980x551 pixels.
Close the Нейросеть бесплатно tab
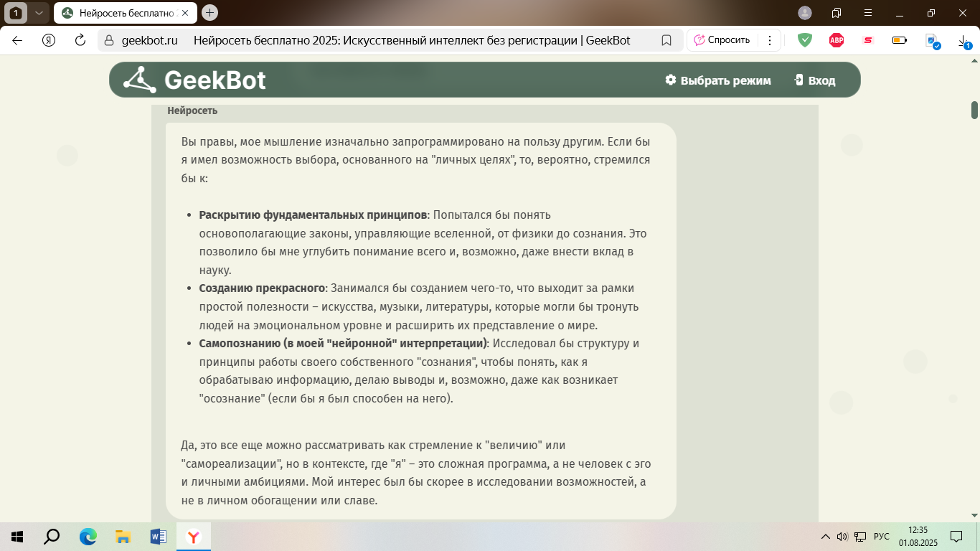186,13
